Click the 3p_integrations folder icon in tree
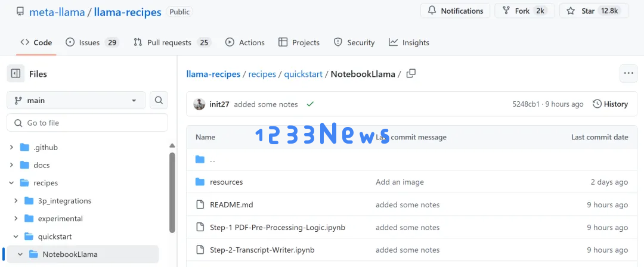 coord(29,201)
